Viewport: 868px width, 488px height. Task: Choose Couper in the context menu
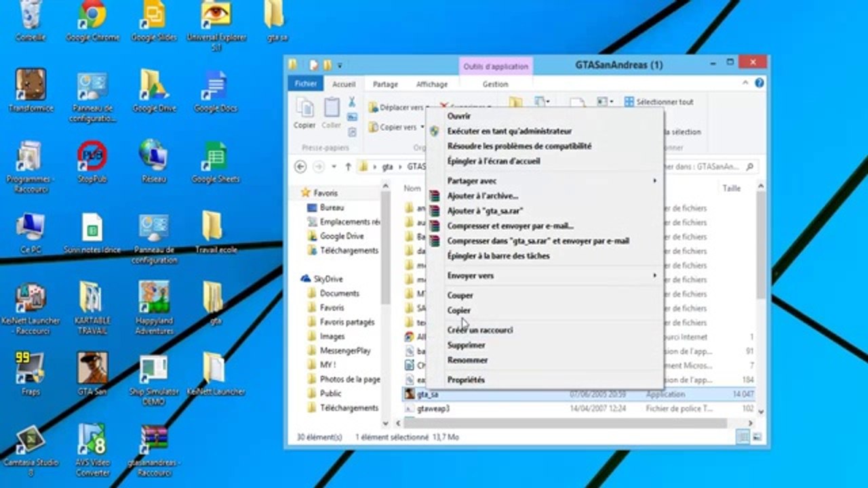(x=545, y=296)
